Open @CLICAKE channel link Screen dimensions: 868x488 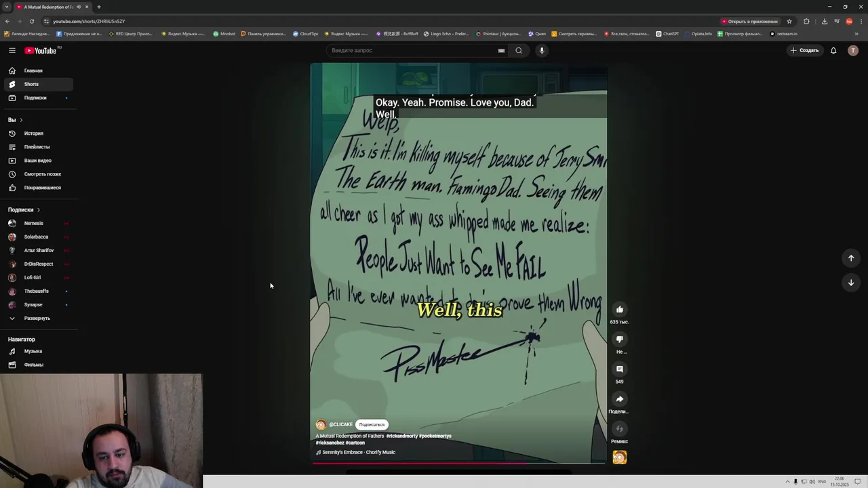click(x=340, y=424)
